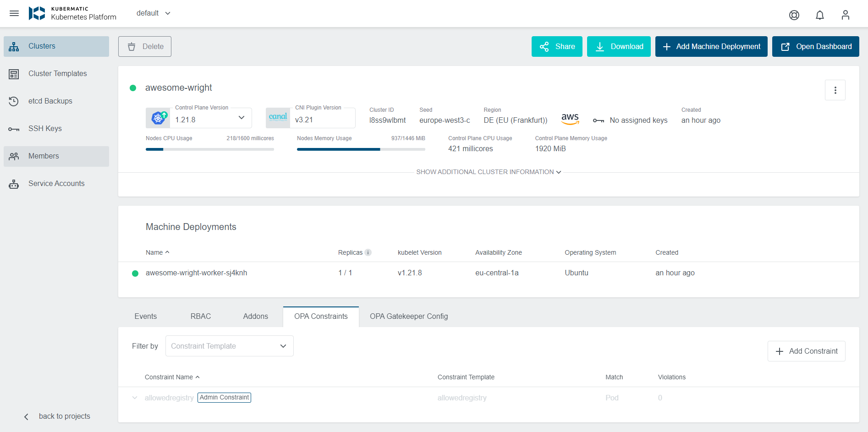Image resolution: width=868 pixels, height=432 pixels.
Task: Click the cluster three-dot options menu
Action: 835,90
